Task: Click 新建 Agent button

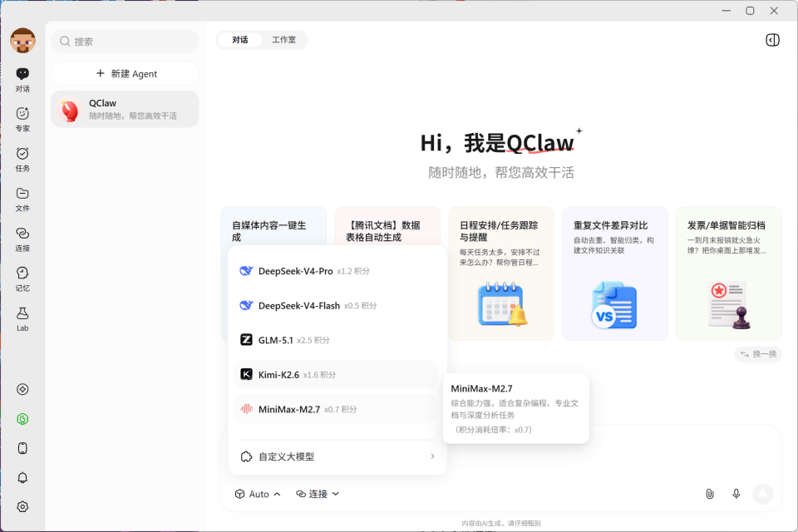Action: click(x=125, y=74)
